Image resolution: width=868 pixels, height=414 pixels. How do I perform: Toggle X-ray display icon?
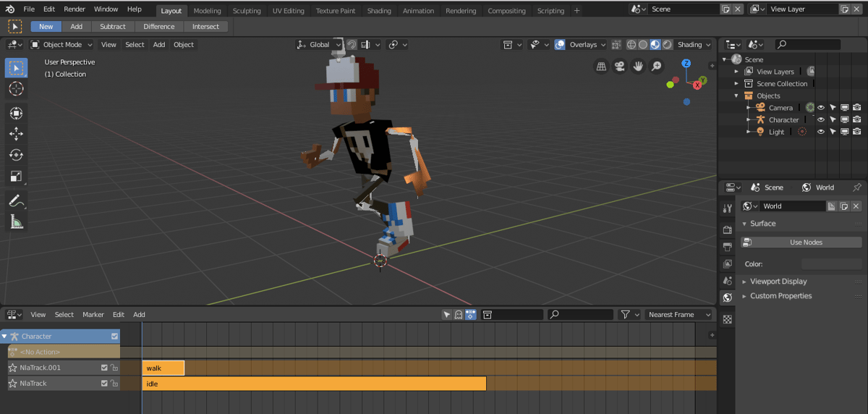pos(616,44)
